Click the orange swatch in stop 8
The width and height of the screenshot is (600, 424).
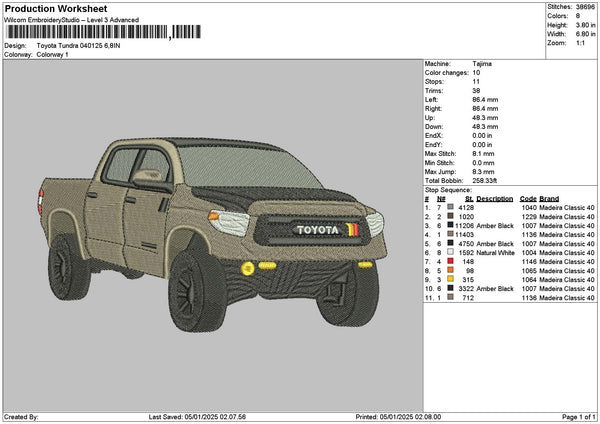(450, 271)
